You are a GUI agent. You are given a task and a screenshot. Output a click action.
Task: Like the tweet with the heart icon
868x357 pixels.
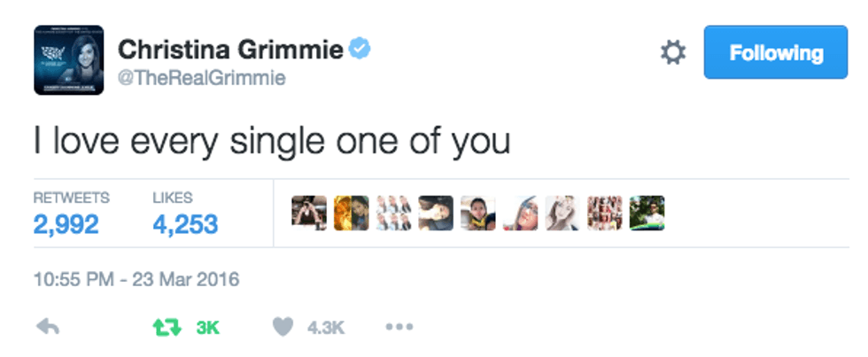coord(283,327)
